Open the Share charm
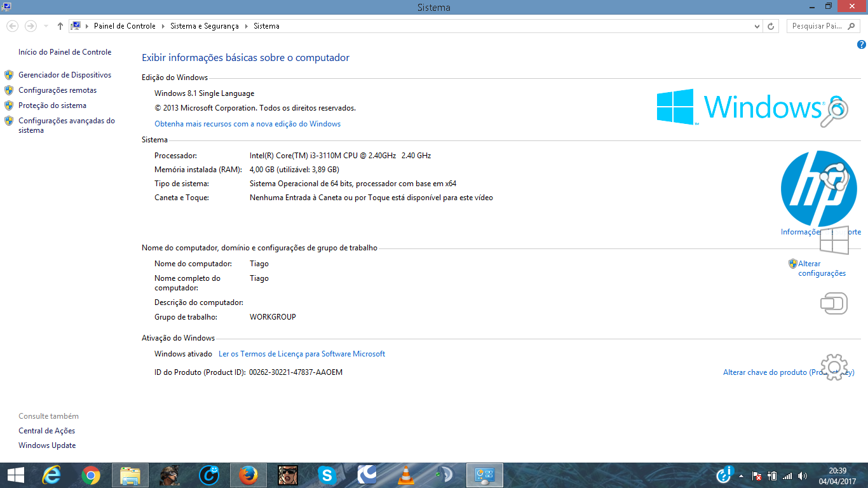 tap(834, 177)
